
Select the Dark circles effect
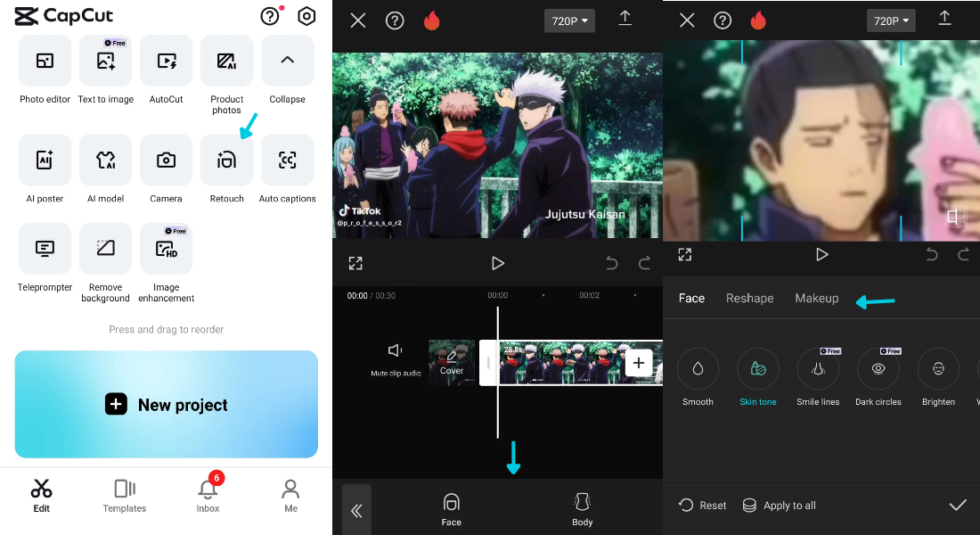[878, 369]
